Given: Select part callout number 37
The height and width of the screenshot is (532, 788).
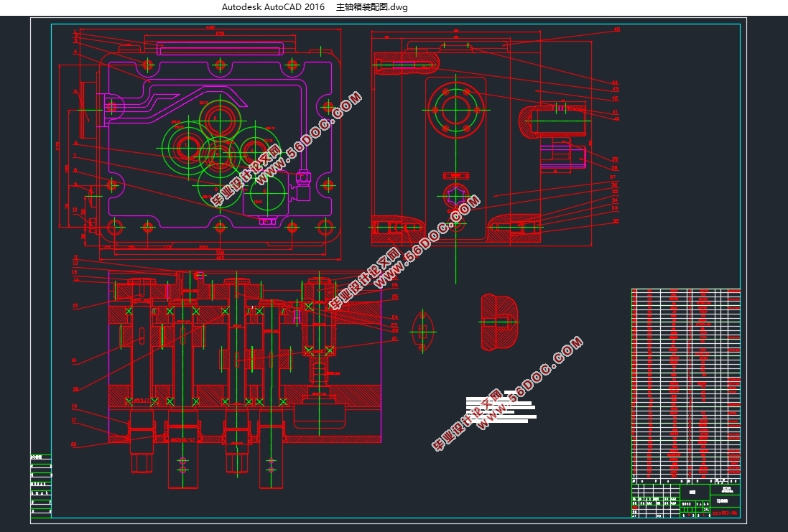Looking at the screenshot, I should click(x=613, y=177).
